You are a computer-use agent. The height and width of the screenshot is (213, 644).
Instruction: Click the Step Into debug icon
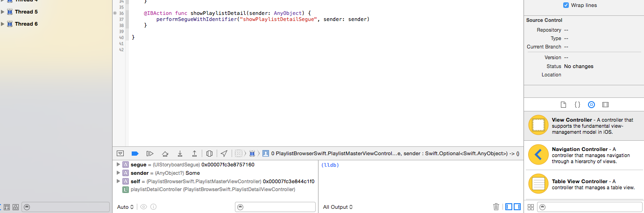(x=180, y=153)
